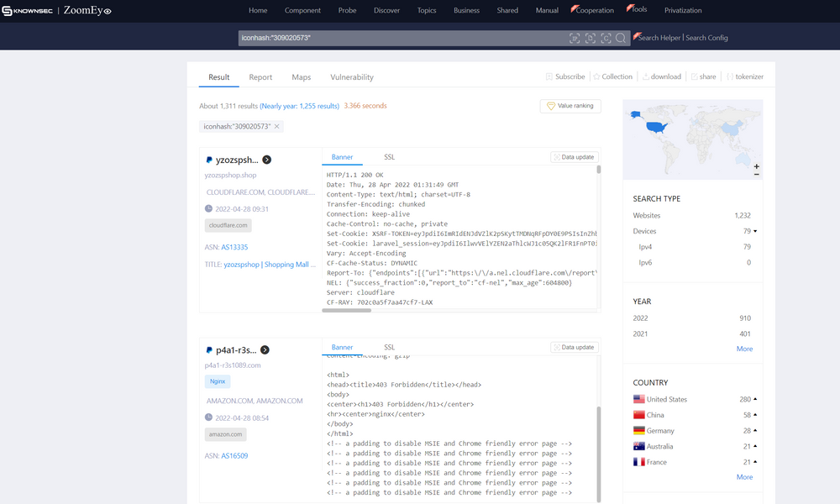Collapse the Devices search type list
This screenshot has width=840, height=504.
tap(755, 231)
